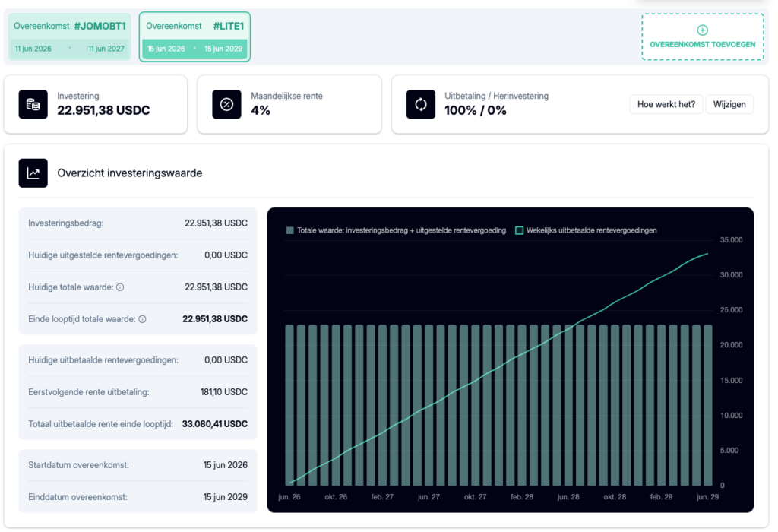Select the Overeenkomst #JOMOBT1 tab
778x532 pixels.
coord(70,36)
